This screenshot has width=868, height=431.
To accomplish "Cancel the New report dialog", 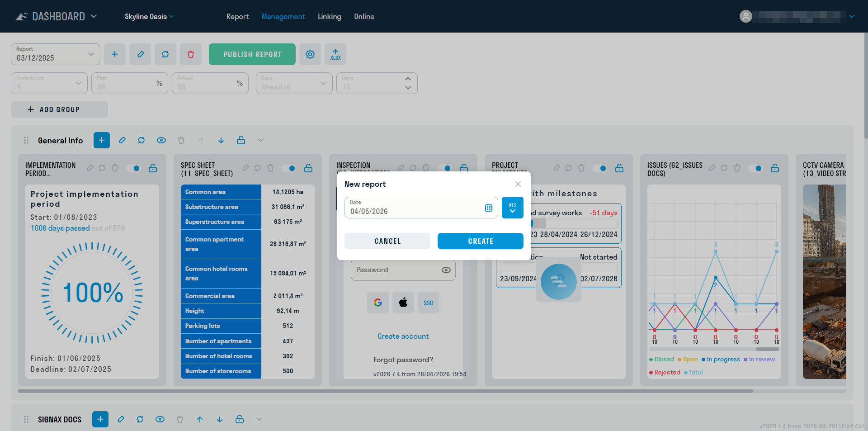I will click(387, 241).
